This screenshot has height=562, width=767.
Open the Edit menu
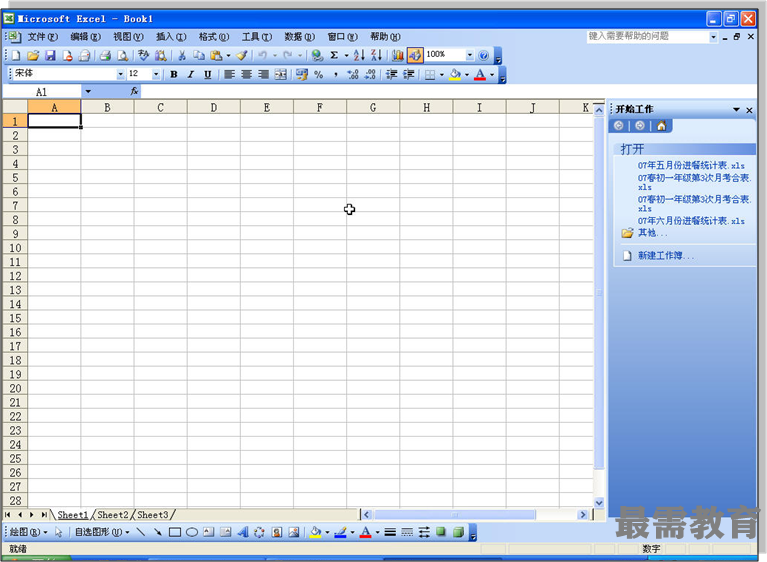pos(86,37)
